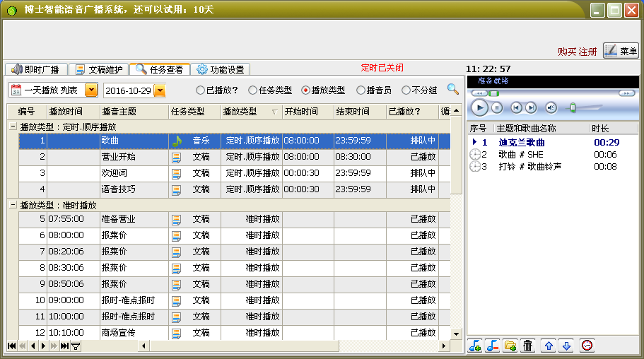The width and height of the screenshot is (644, 359).
Task: Switch to the 功能设置 tab
Action: point(221,69)
